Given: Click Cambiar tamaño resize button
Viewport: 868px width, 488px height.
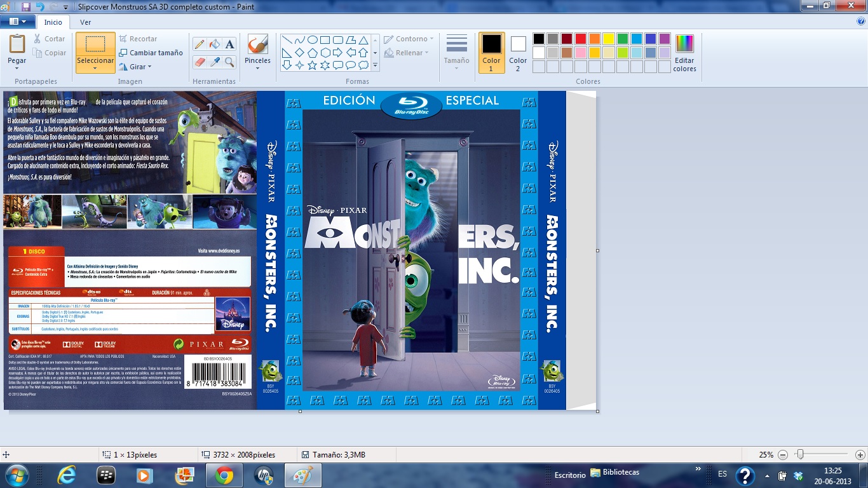Looking at the screenshot, I should click(151, 53).
